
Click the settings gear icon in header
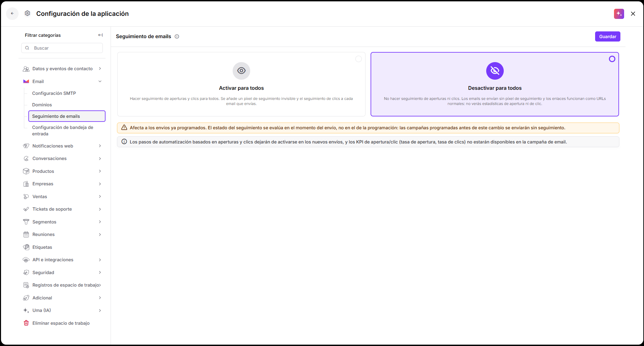(x=27, y=13)
